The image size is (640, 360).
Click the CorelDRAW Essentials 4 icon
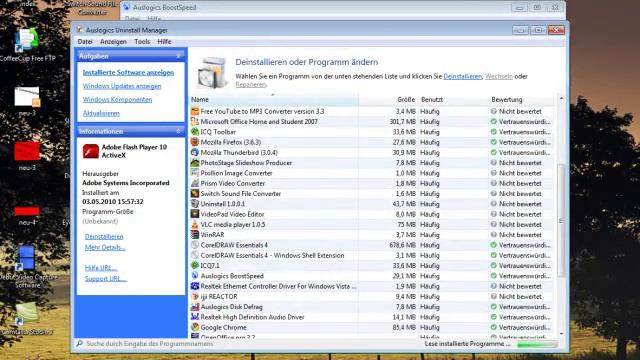[x=195, y=245]
